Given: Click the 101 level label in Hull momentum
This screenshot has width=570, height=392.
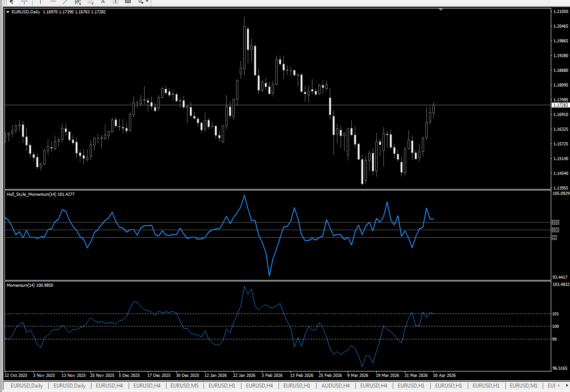Looking at the screenshot, I should 555,222.
